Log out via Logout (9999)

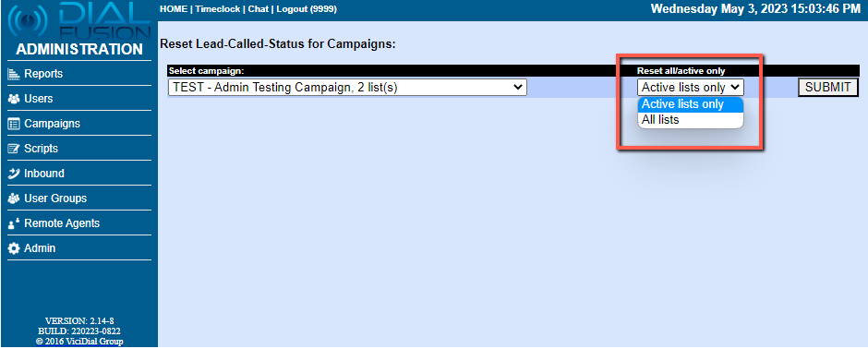click(307, 9)
